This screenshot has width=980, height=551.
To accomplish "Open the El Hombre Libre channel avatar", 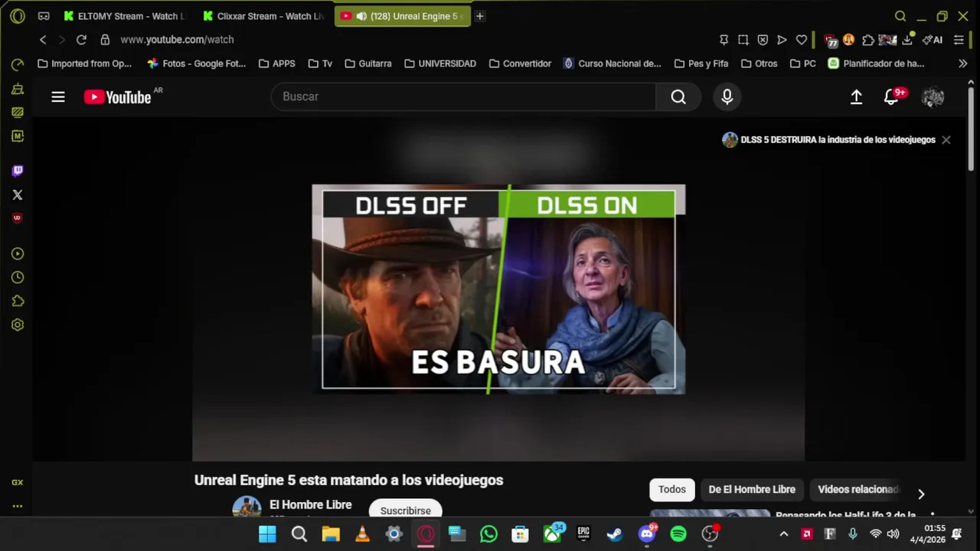I will point(247,507).
